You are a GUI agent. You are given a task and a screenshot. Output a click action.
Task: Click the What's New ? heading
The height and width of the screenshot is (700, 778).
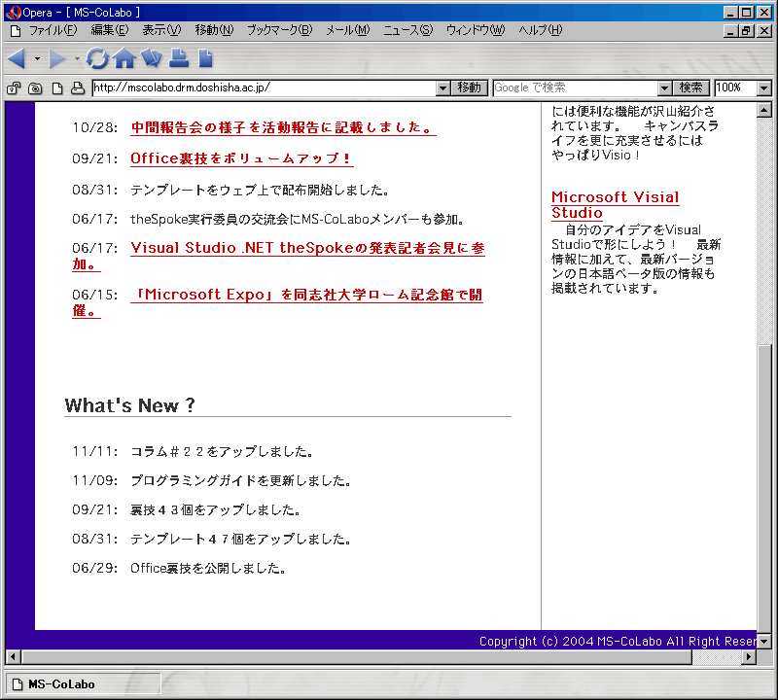(x=129, y=405)
